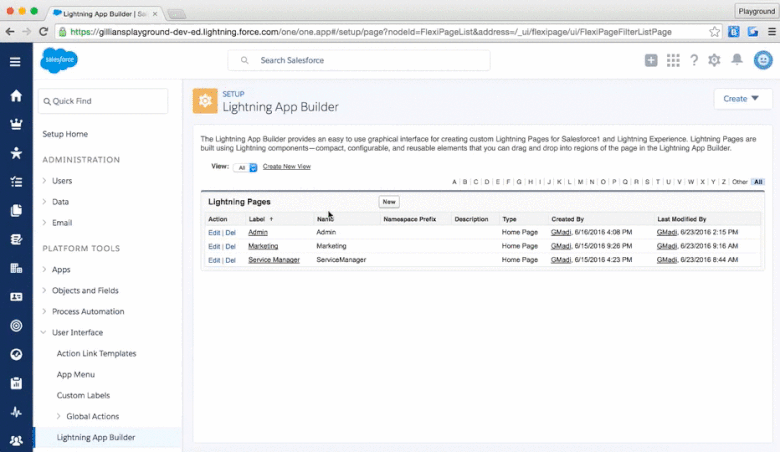The image size is (780, 452).
Task: Edit the Admin Lightning page
Action: 214,232
